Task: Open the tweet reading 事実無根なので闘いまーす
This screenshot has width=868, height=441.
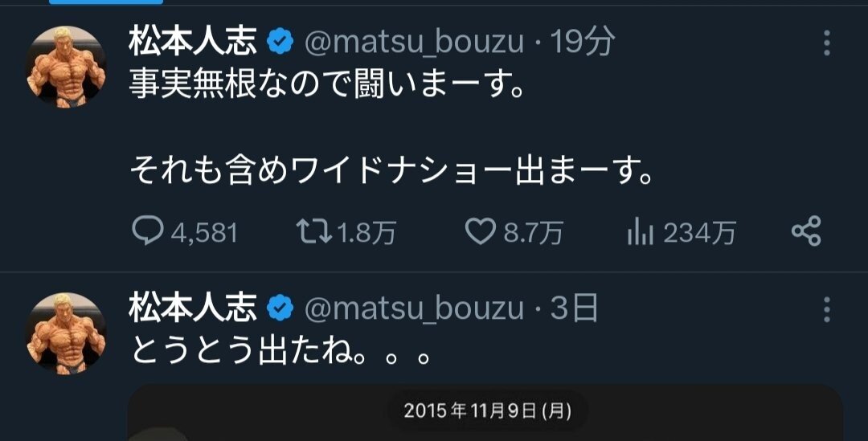Action: pyautogui.click(x=326, y=86)
